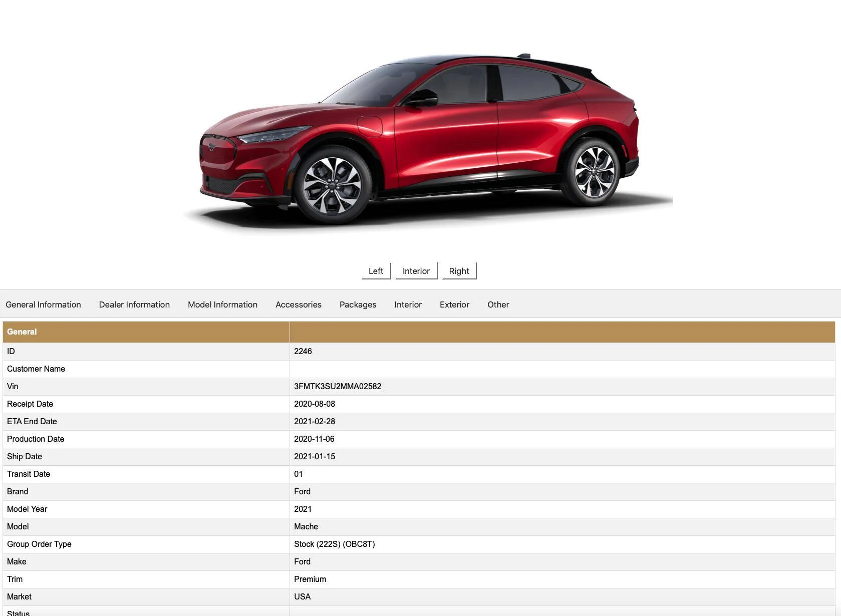This screenshot has height=616, width=841.
Task: Select the Accessories tab
Action: pyautogui.click(x=299, y=304)
